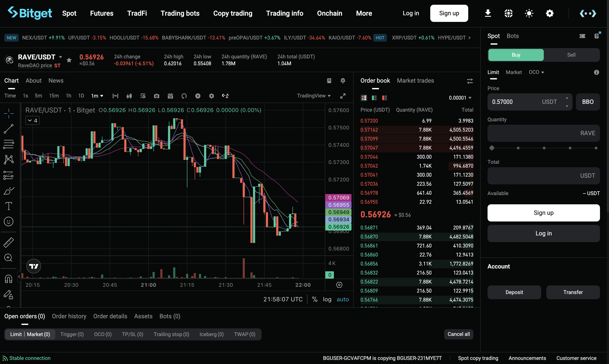Increase price with stepper up arrow
Image resolution: width=609 pixels, height=364 pixels.
[x=567, y=98]
